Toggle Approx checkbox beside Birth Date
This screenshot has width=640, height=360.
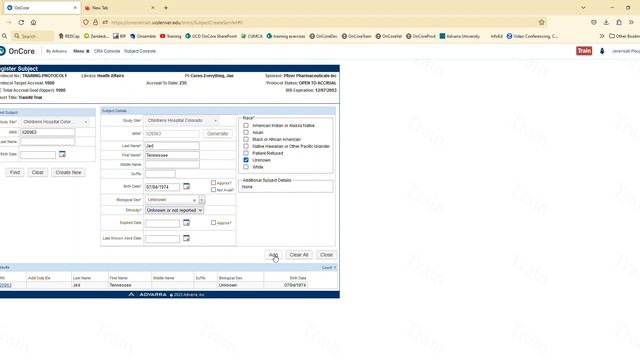(213, 183)
